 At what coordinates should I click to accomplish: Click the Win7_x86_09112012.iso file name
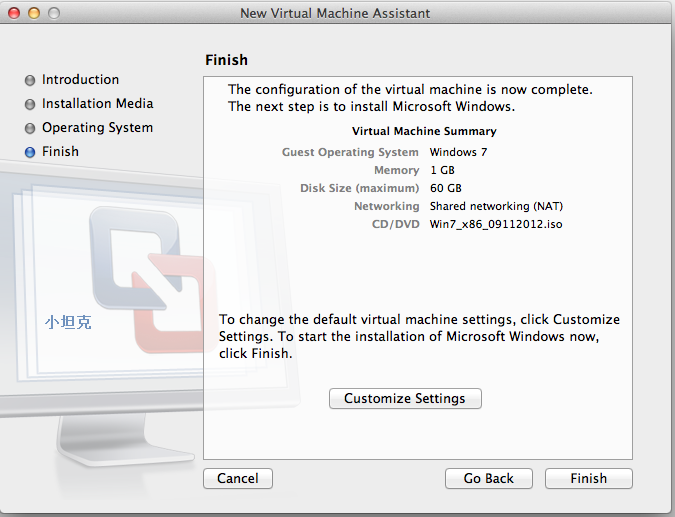(496, 224)
